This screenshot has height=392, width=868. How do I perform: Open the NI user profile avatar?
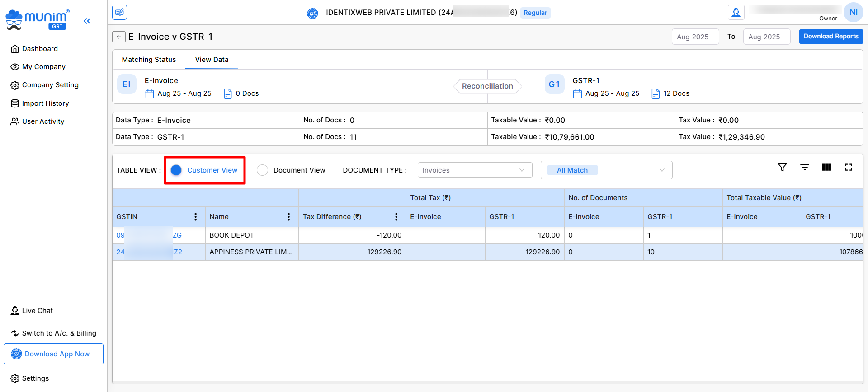(x=853, y=12)
